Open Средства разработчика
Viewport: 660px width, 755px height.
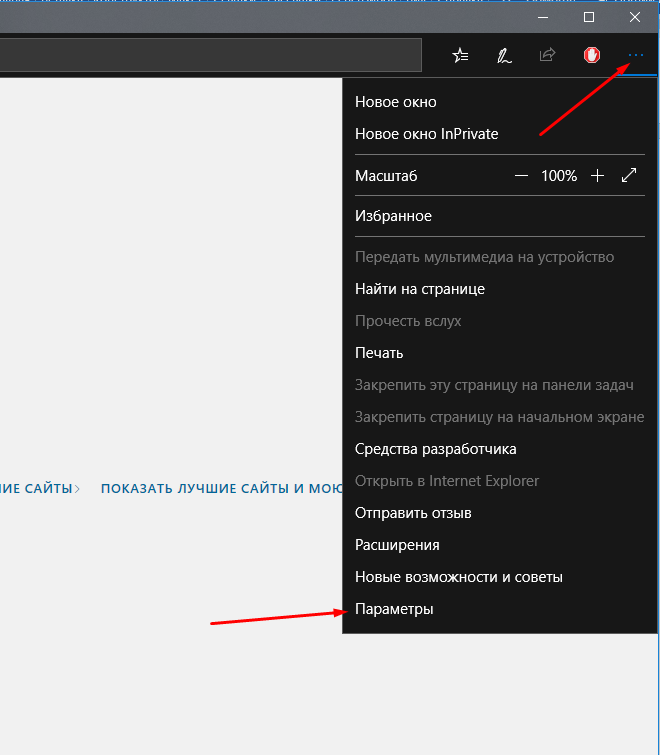coord(500,449)
